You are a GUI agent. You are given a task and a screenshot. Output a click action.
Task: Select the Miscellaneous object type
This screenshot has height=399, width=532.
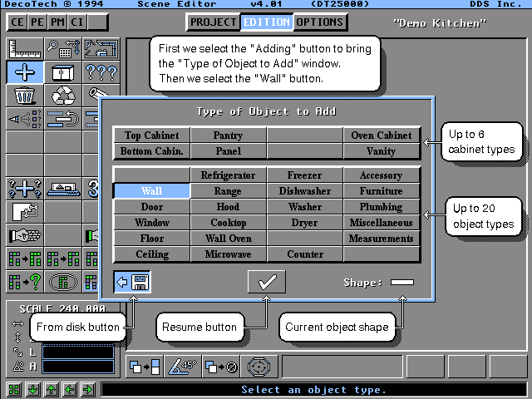382,223
